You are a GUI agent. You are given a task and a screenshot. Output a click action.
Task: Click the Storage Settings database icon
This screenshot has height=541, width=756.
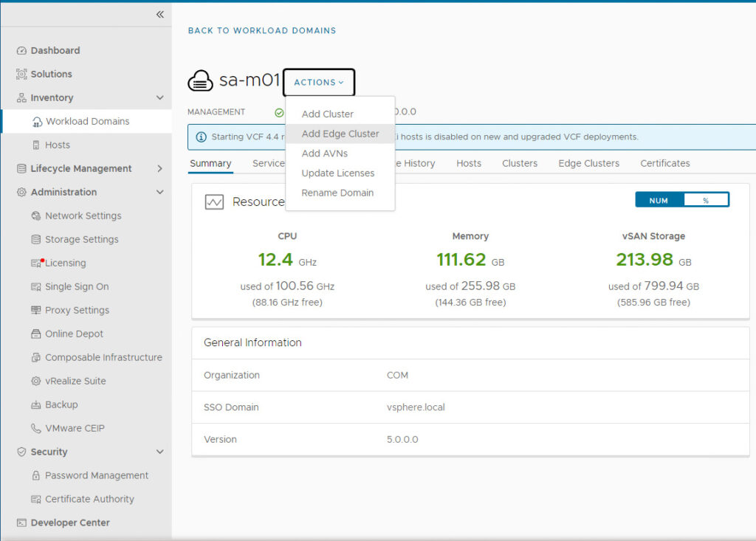(x=35, y=240)
